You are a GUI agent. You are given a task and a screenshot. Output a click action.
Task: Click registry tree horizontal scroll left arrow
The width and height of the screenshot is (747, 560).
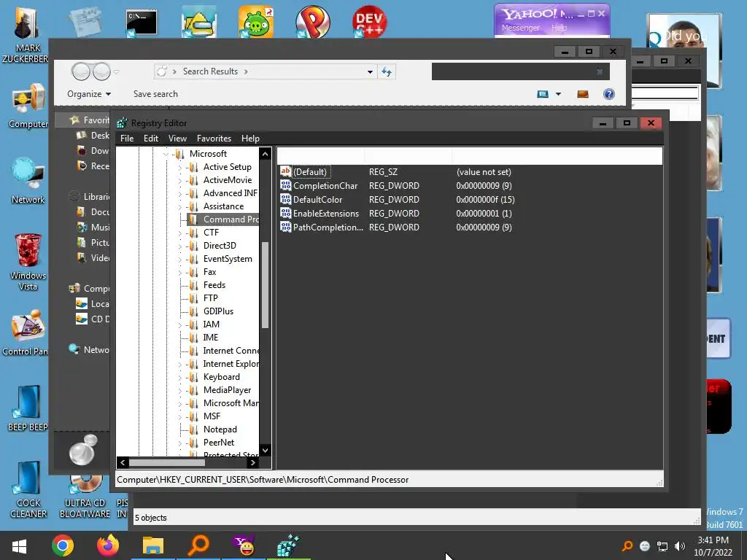(123, 462)
